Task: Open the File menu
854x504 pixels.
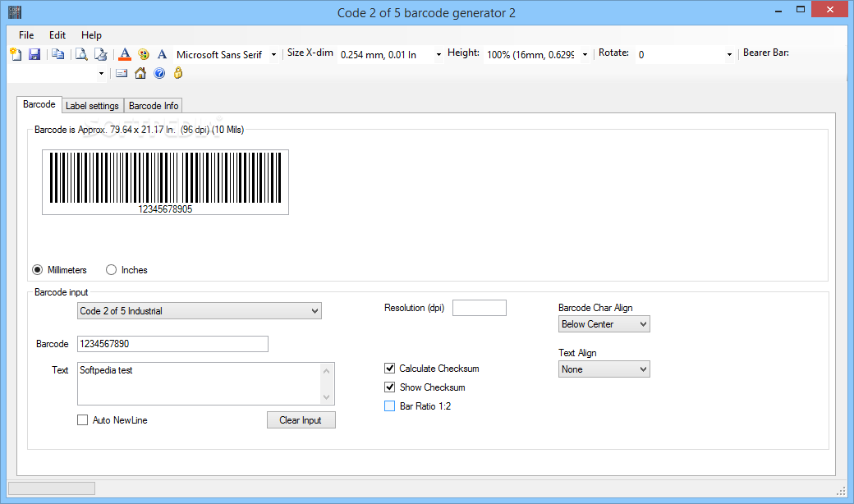Action: click(x=26, y=34)
